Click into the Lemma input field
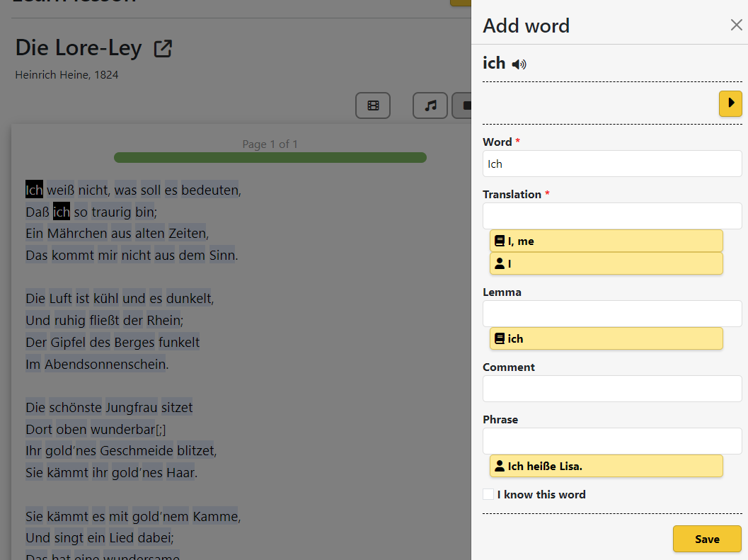The height and width of the screenshot is (560, 748). pyautogui.click(x=612, y=314)
